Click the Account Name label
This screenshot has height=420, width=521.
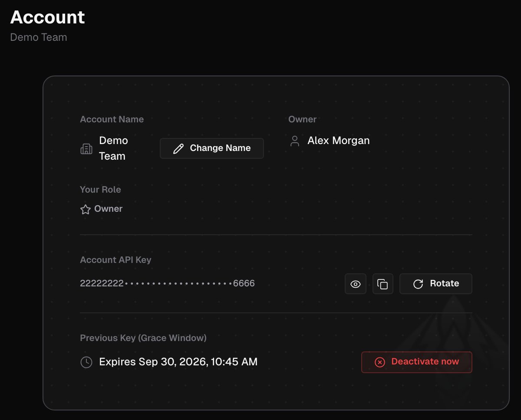[x=112, y=119]
